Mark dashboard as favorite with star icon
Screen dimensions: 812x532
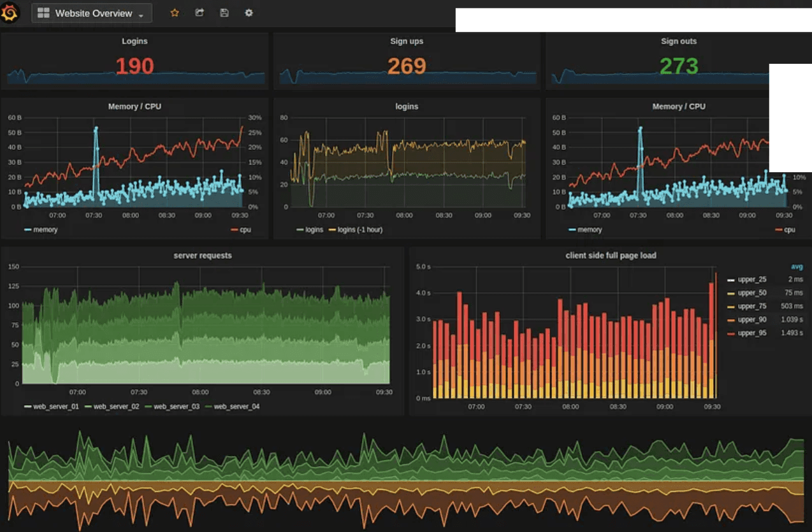[175, 13]
